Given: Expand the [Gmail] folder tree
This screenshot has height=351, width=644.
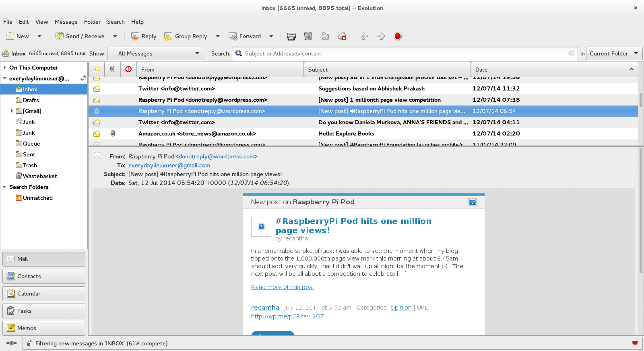Looking at the screenshot, I should coord(12,111).
